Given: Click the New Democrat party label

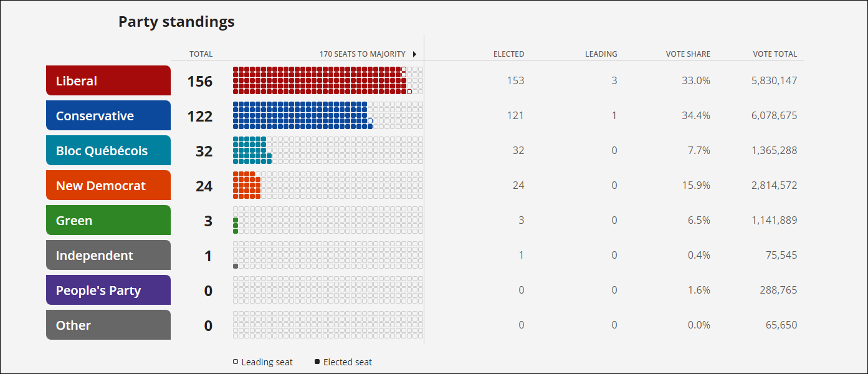Looking at the screenshot, I should pyautogui.click(x=108, y=185).
